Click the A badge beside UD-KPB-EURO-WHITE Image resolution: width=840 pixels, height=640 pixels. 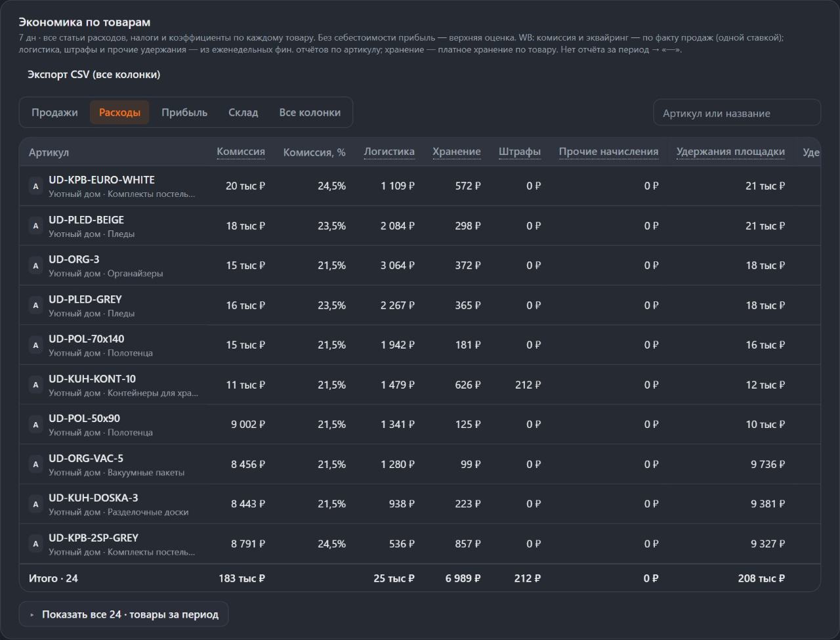click(x=35, y=186)
